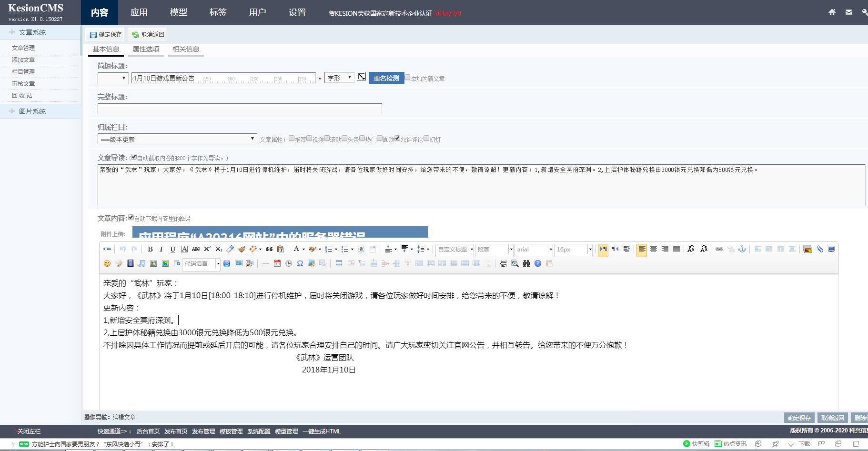Justify the paragraph text
Image resolution: width=868 pixels, height=451 pixels.
(x=676, y=249)
